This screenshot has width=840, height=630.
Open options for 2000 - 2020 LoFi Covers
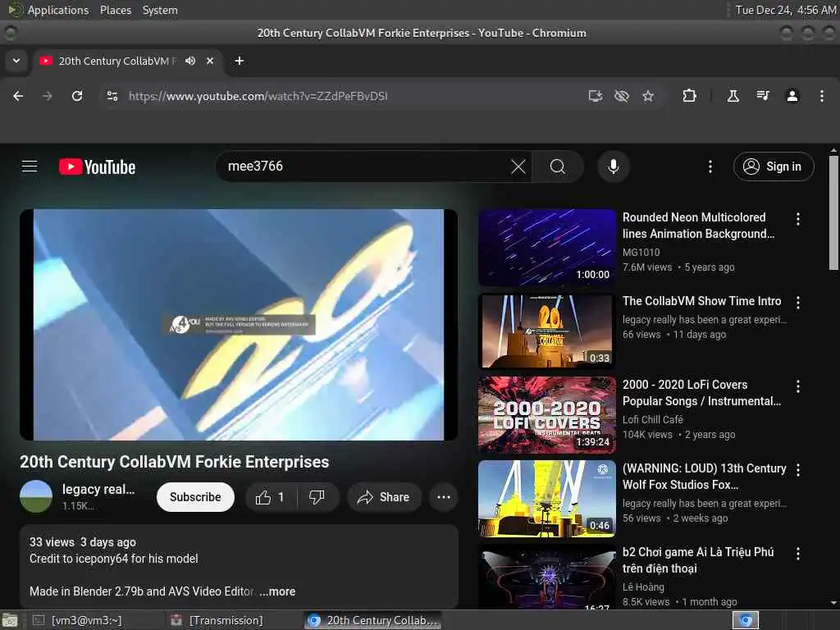pyautogui.click(x=798, y=386)
